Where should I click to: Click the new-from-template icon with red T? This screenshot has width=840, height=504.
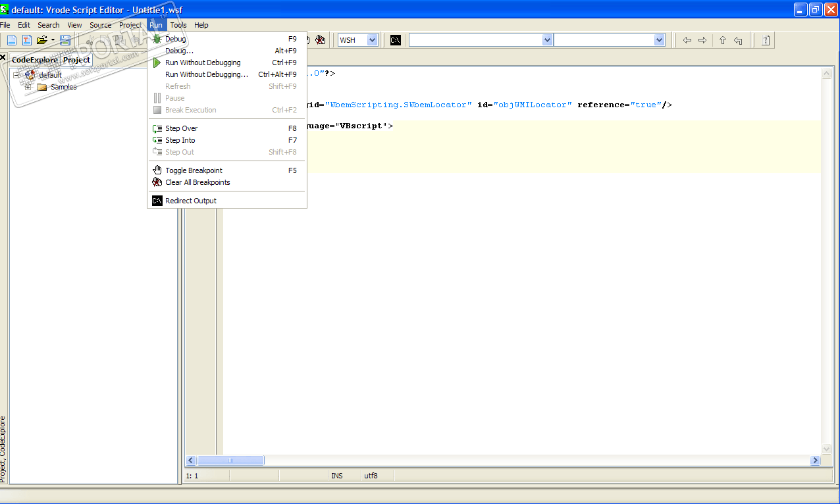point(26,40)
